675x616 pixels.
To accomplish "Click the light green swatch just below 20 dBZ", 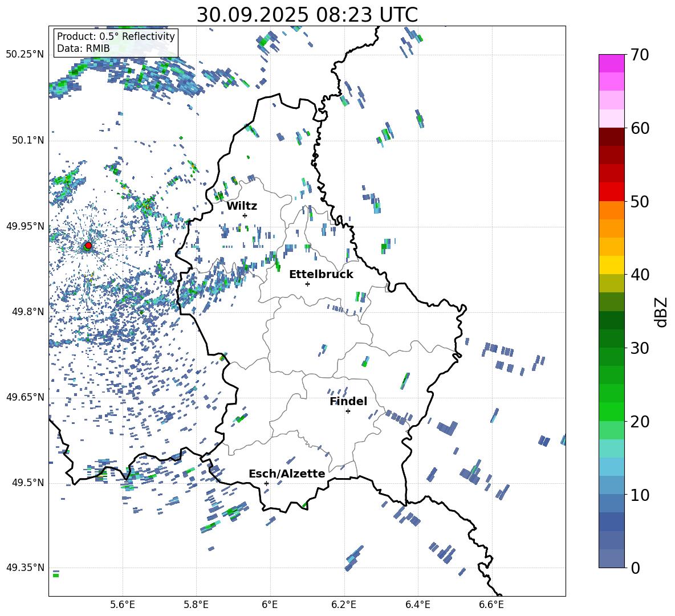I will point(611,430).
